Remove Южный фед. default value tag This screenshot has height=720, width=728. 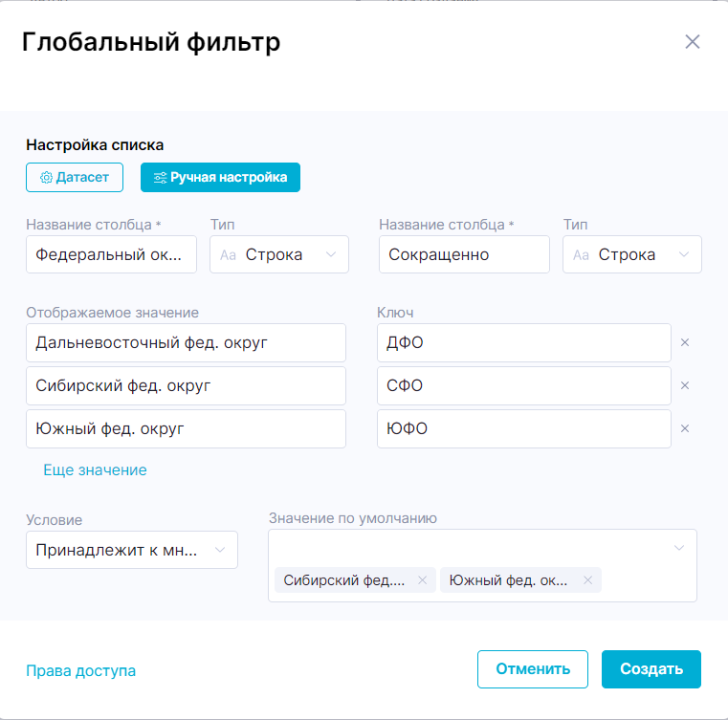pyautogui.click(x=587, y=579)
